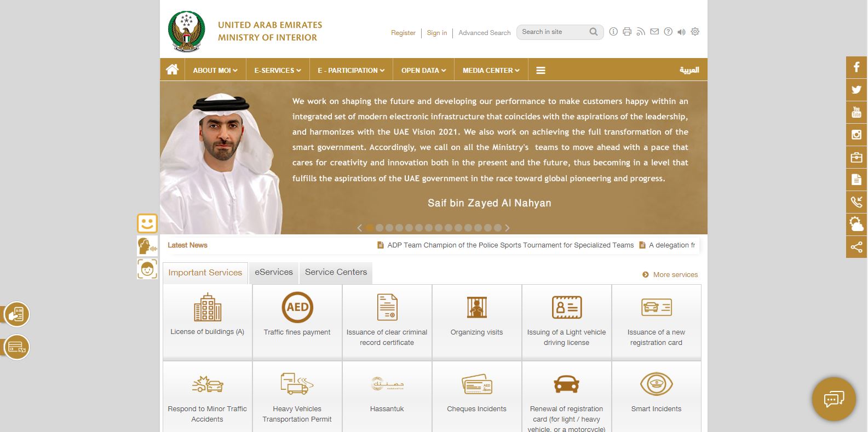Go to next banner slide arrow
The image size is (868, 432).
coord(507,228)
